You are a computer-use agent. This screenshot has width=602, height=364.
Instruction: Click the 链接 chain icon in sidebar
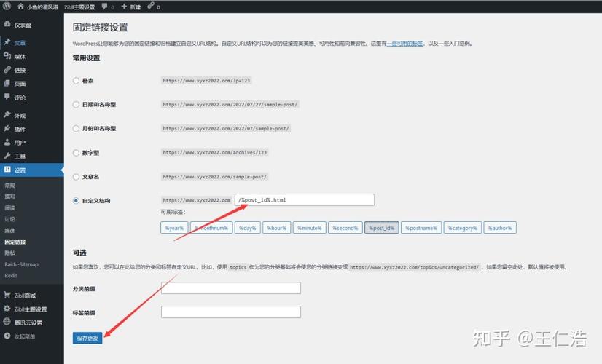click(x=7, y=69)
